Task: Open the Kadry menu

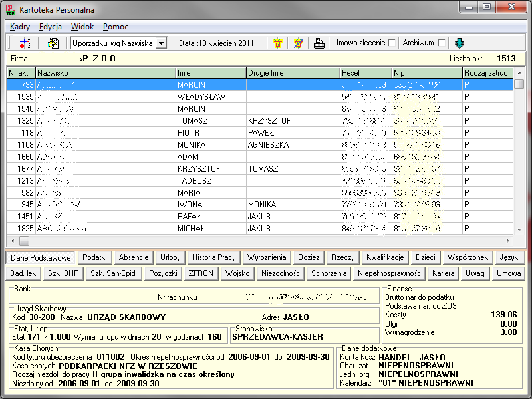Action: tap(20, 27)
